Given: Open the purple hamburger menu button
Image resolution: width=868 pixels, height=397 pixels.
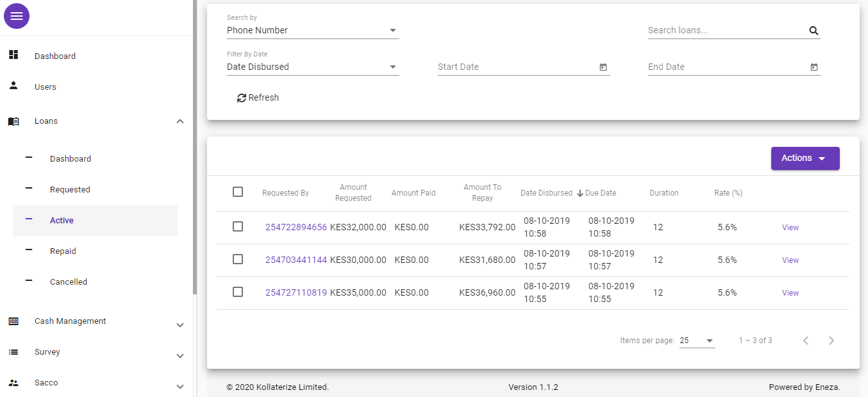Looking at the screenshot, I should click(17, 16).
